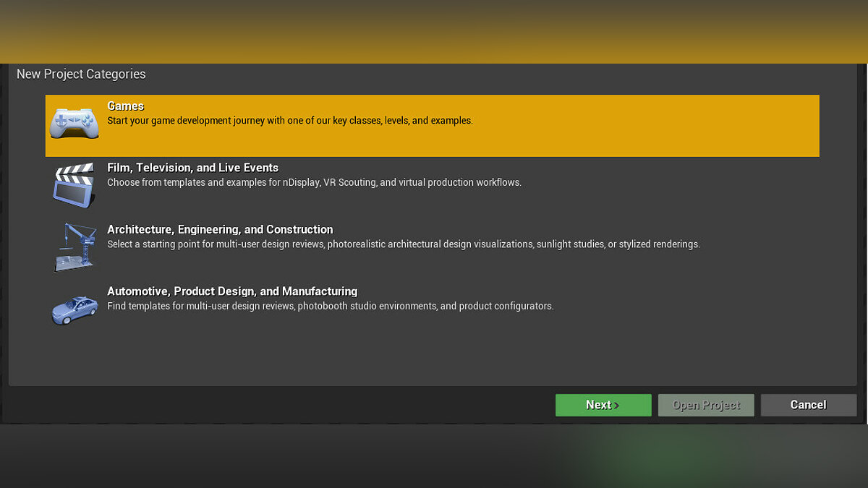This screenshot has height=488, width=868.
Task: Click the New Project Categories heading
Action: tap(81, 74)
